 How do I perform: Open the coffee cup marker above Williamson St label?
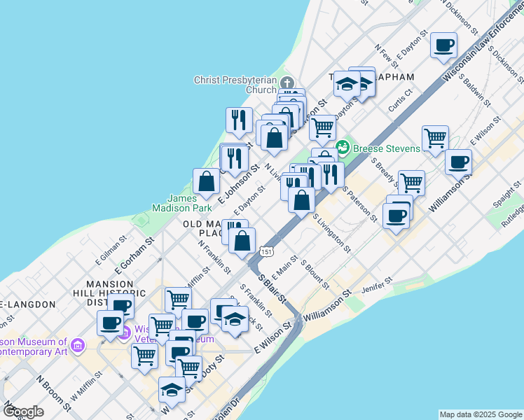tap(458, 163)
